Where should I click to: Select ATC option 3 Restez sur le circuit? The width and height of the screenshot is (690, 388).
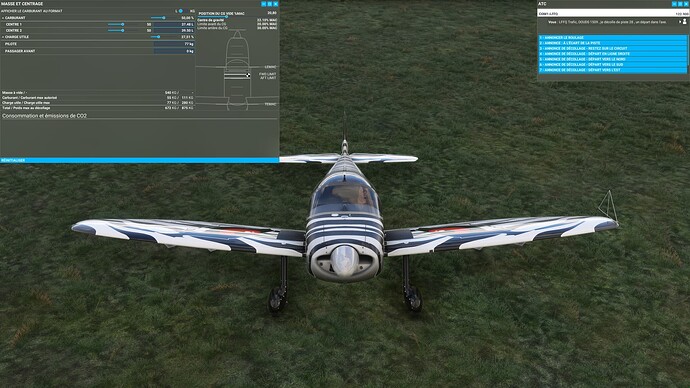click(x=612, y=48)
